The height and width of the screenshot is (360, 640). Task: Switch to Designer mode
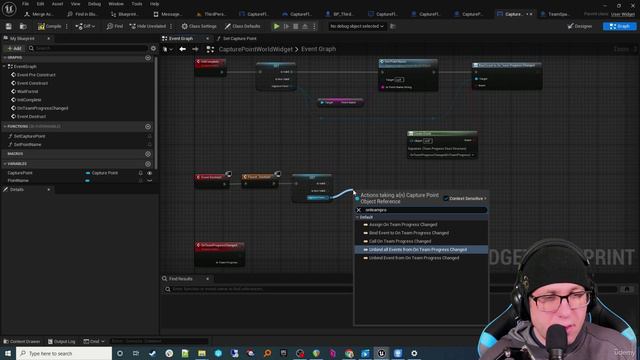pos(580,26)
